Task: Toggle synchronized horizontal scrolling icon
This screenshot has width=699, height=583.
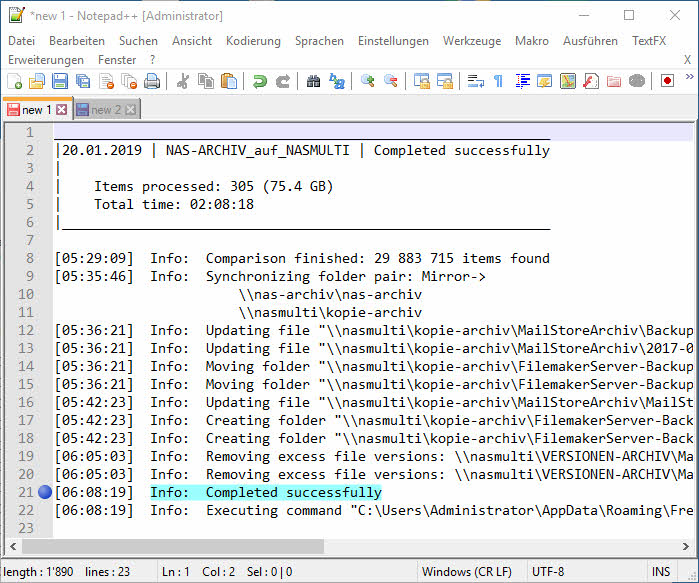Action: tap(445, 81)
